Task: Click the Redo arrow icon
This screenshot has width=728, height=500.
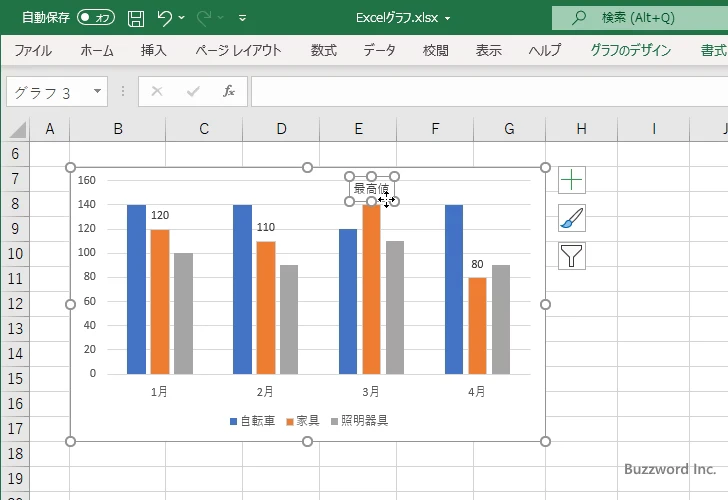Action: (203, 18)
